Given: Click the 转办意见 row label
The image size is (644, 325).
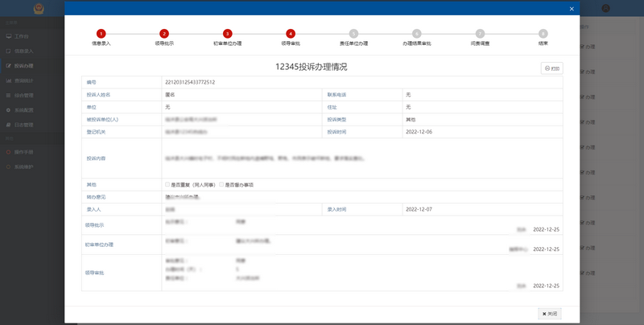Looking at the screenshot, I should tap(96, 197).
